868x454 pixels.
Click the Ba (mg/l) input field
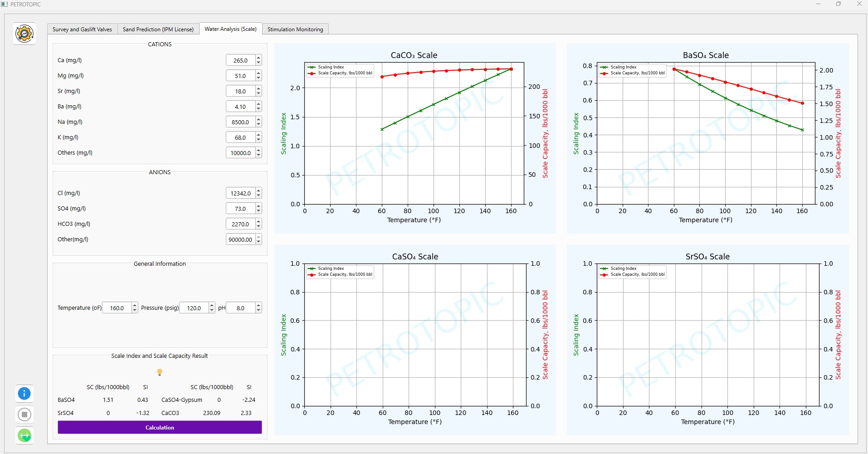(x=240, y=107)
